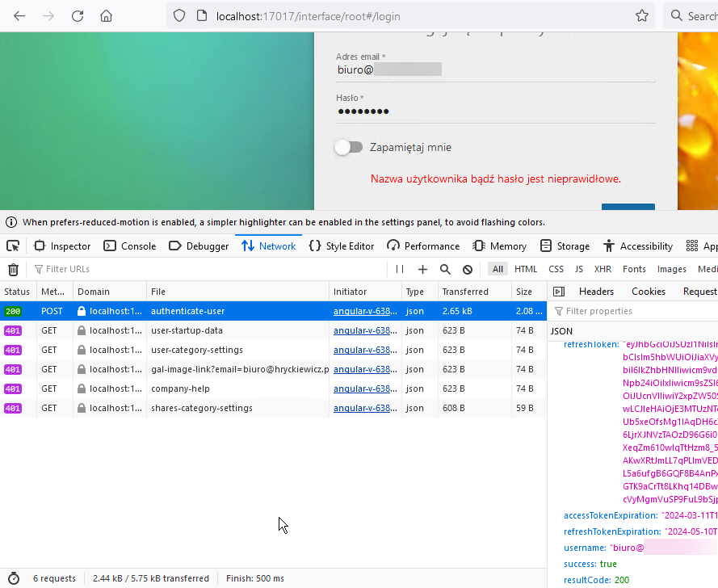Bookmark this page with the star icon

coord(642,16)
